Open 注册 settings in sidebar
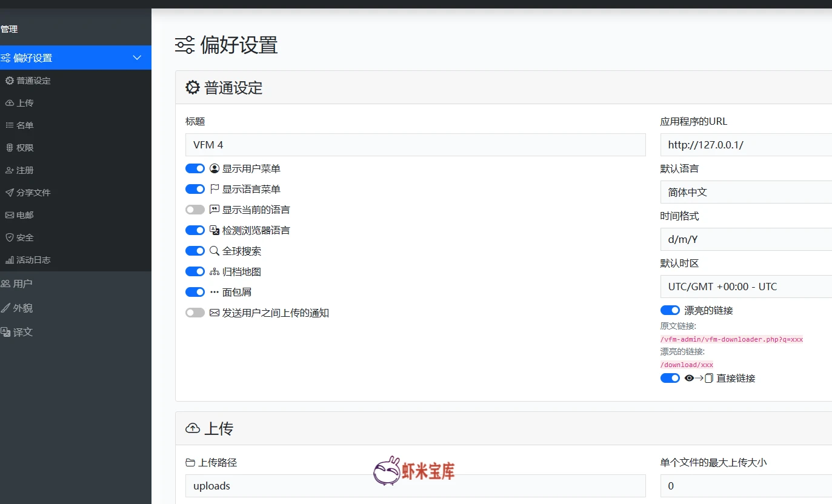This screenshot has height=504, width=832. tap(76, 170)
